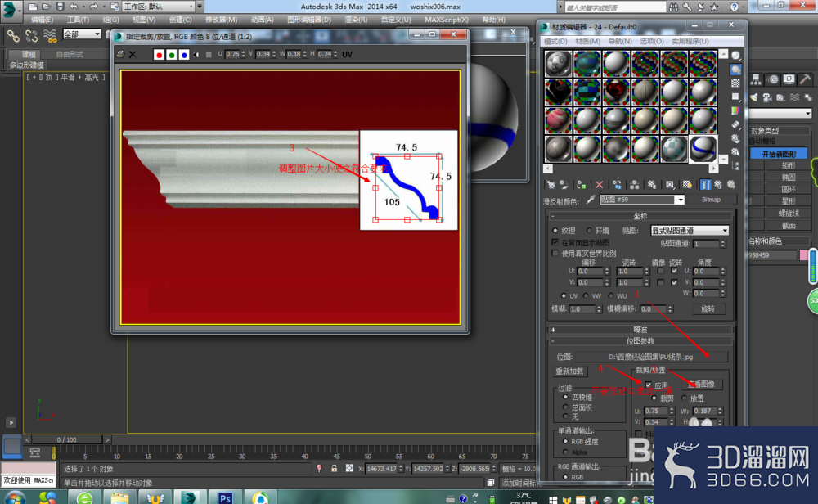The width and height of the screenshot is (818, 504).
Task: Click Put Material to Scene icon
Action: point(564,185)
